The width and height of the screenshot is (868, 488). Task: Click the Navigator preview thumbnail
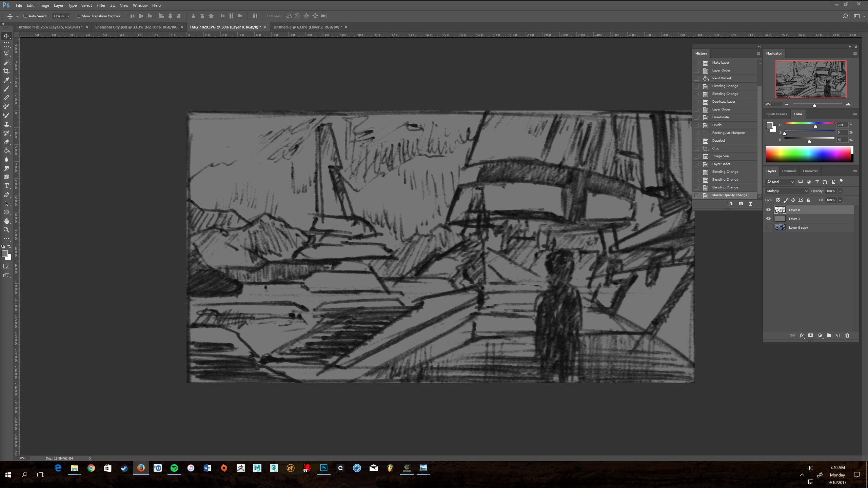tap(811, 79)
